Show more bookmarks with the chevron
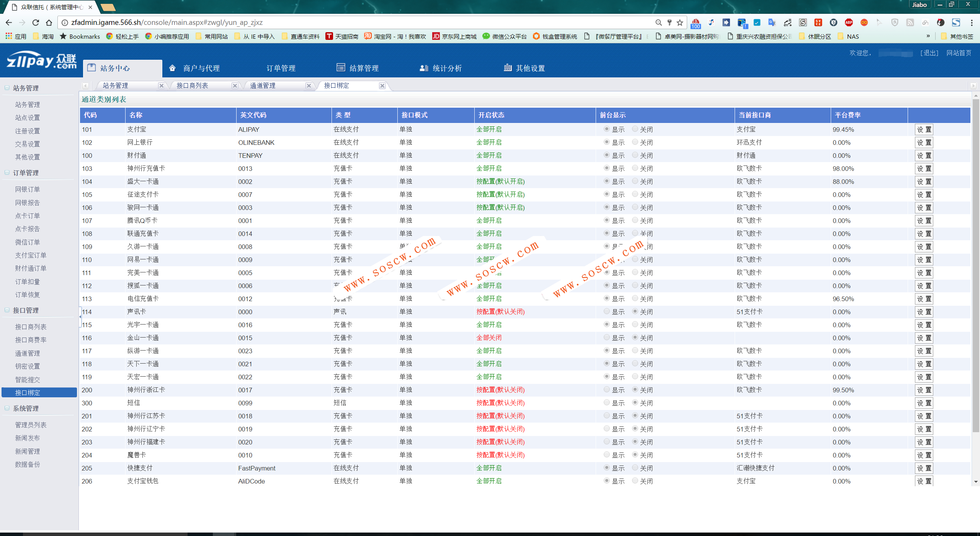The image size is (980, 536). (928, 36)
